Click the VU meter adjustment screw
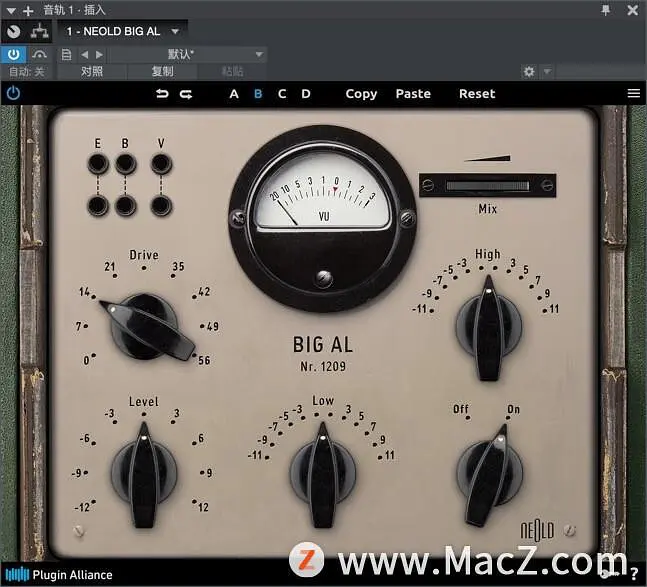The height and width of the screenshot is (587, 647). coord(324,278)
